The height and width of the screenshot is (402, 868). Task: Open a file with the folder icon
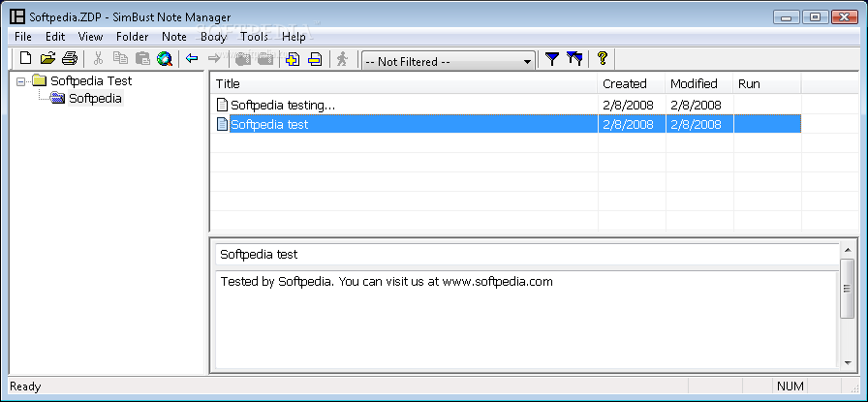[x=48, y=58]
